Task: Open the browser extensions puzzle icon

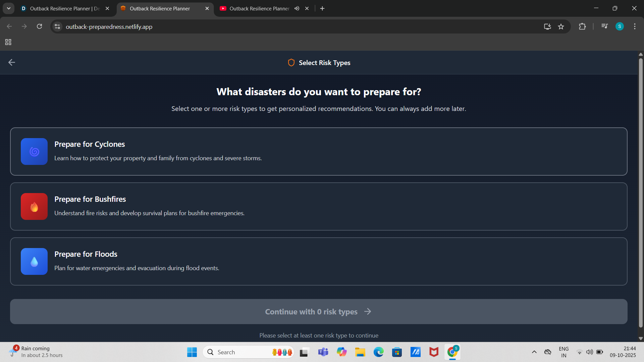Action: 582,26
